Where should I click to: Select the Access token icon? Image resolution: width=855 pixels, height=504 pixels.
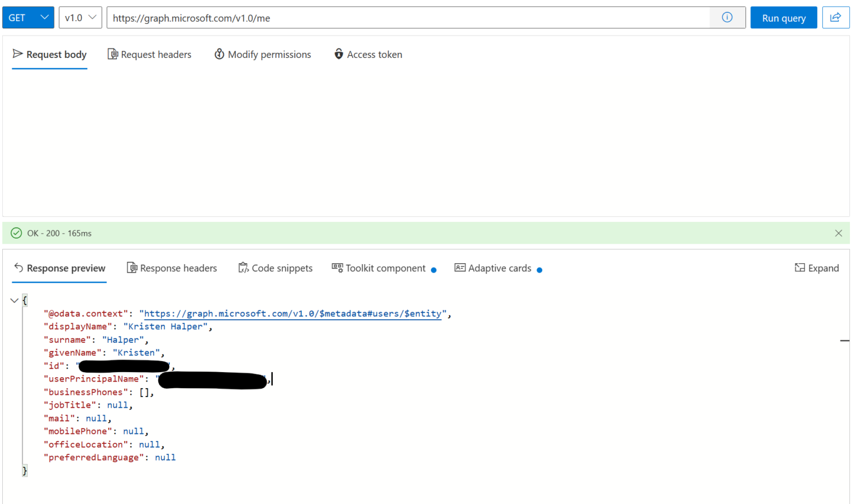click(x=338, y=54)
